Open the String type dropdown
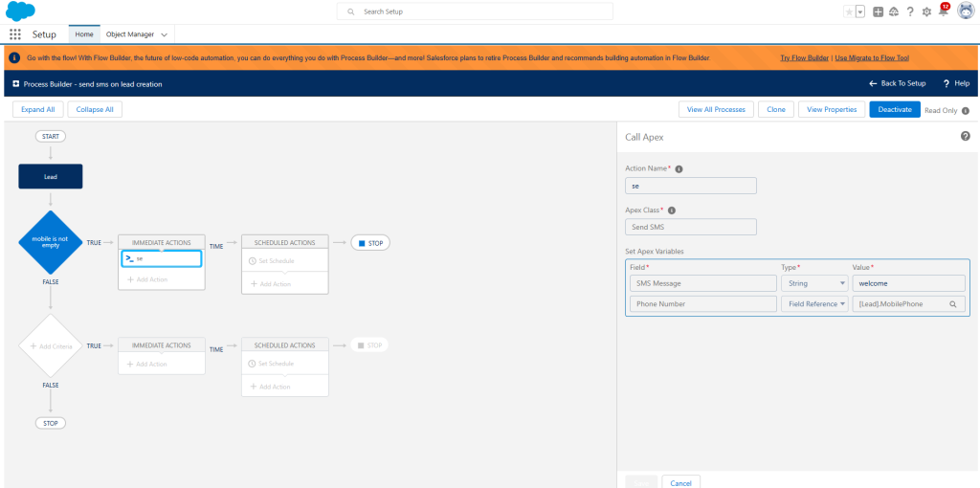980x488 pixels. (x=814, y=283)
